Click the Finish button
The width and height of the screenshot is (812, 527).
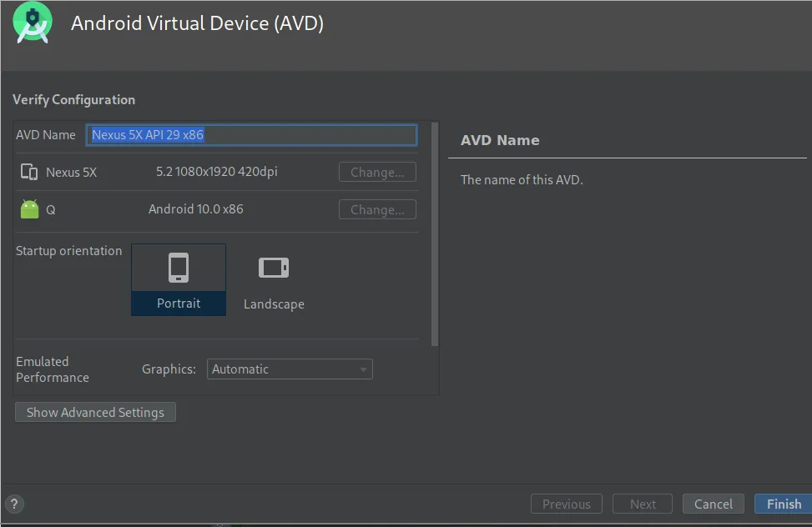(x=784, y=504)
